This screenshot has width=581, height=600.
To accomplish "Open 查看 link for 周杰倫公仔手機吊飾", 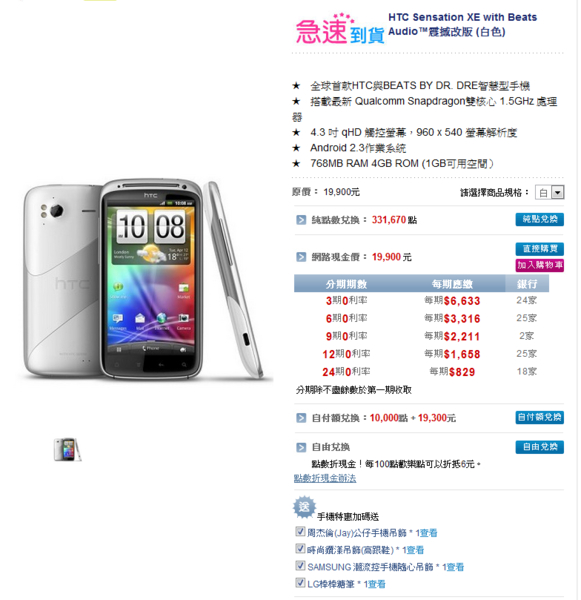I will coord(429,533).
